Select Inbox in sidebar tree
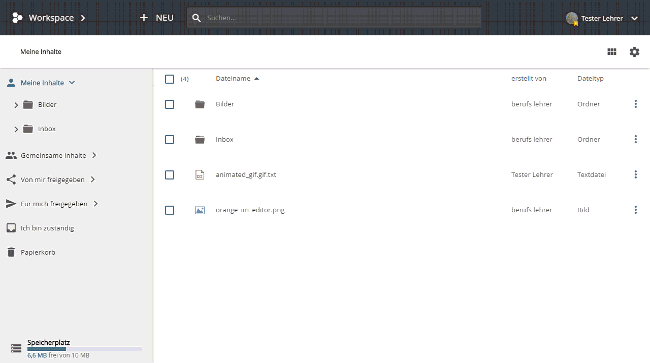The height and width of the screenshot is (363, 650). (47, 129)
